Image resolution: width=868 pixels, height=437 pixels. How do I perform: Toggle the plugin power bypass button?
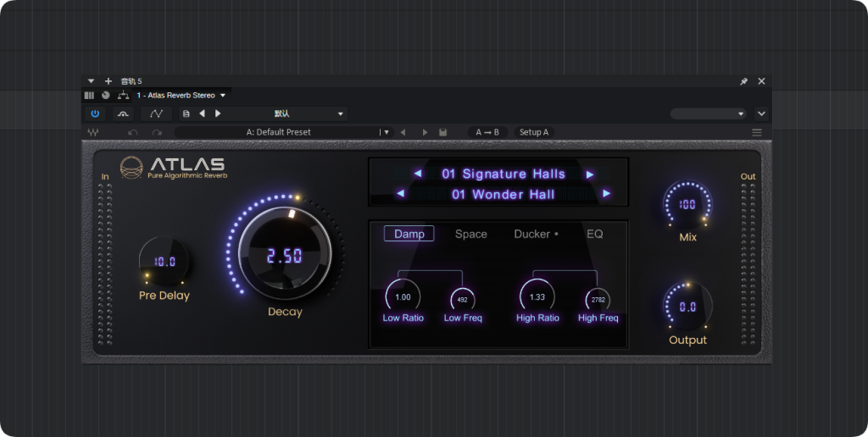(95, 113)
